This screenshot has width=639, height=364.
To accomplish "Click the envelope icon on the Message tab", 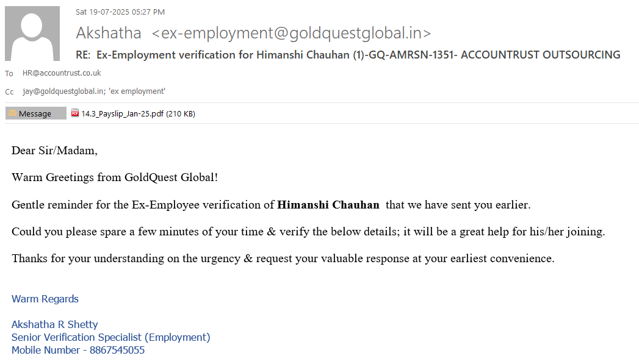I will [x=13, y=113].
